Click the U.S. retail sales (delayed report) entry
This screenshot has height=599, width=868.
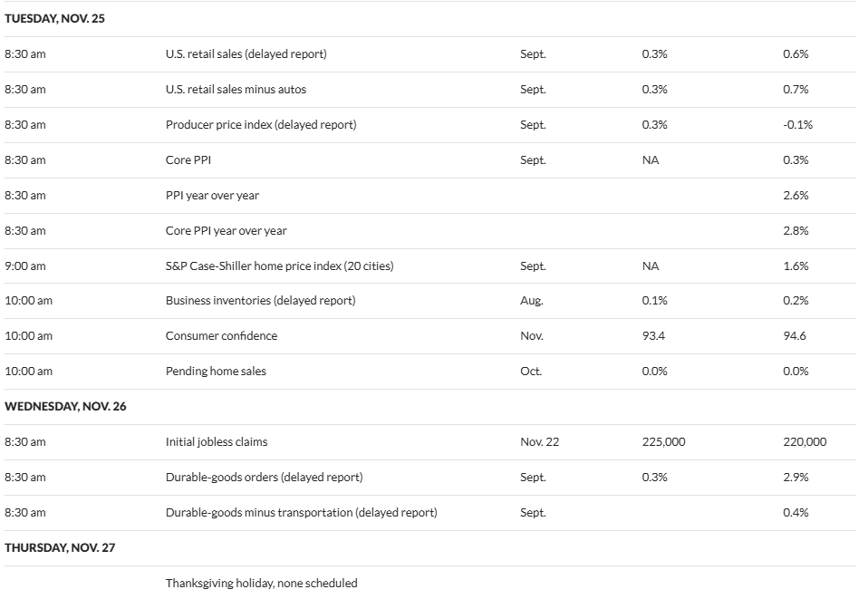(246, 54)
